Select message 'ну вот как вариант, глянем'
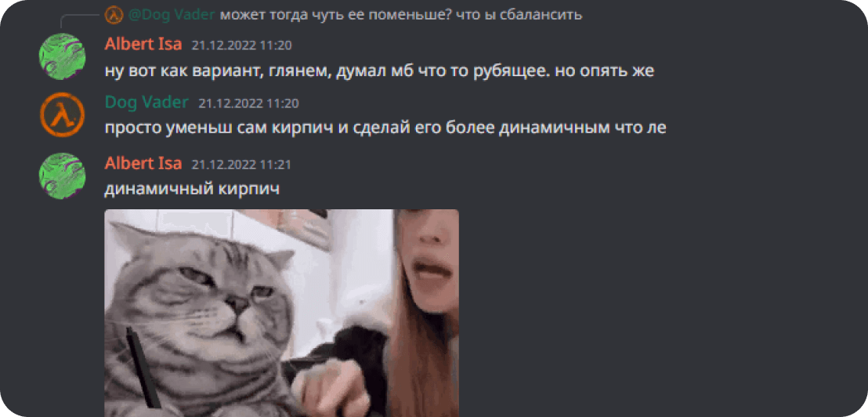The image size is (868, 417). (x=379, y=71)
